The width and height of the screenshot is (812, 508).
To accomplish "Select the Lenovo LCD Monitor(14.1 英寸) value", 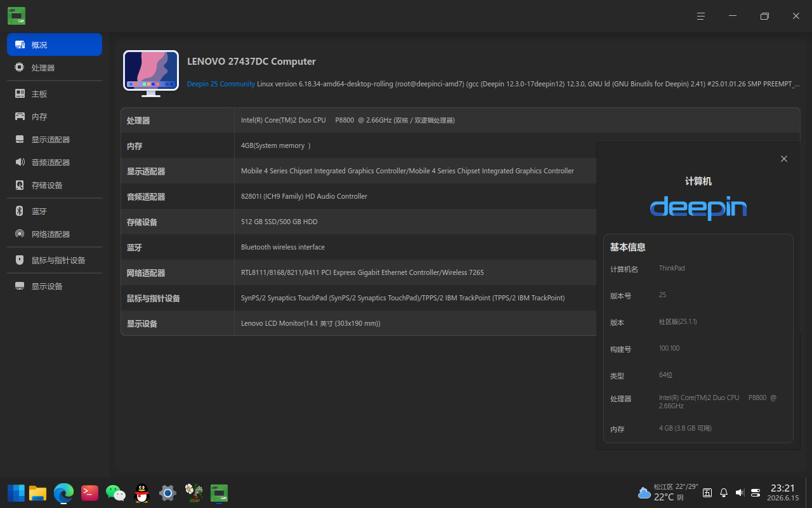I will click(311, 323).
